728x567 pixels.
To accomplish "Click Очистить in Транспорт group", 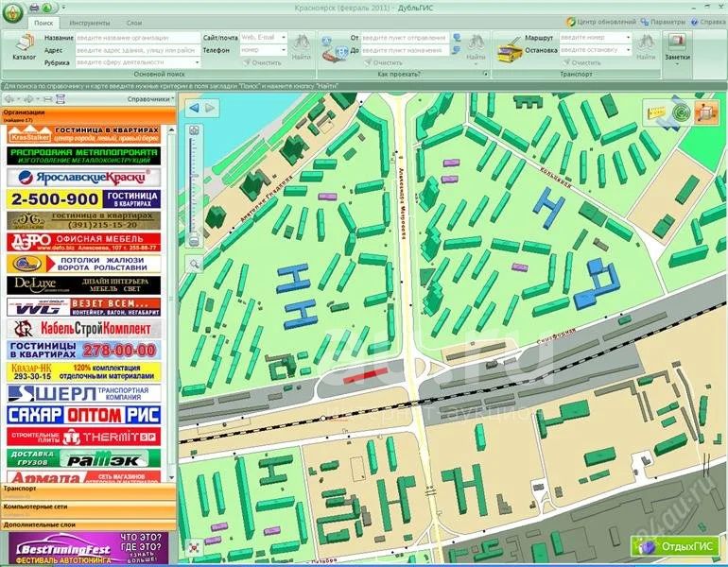I will coord(581,62).
